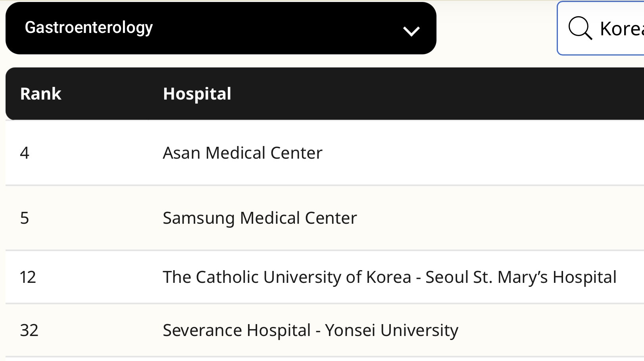Select the rank 12 cell
Image resolution: width=644 pixels, height=361 pixels.
click(x=28, y=277)
